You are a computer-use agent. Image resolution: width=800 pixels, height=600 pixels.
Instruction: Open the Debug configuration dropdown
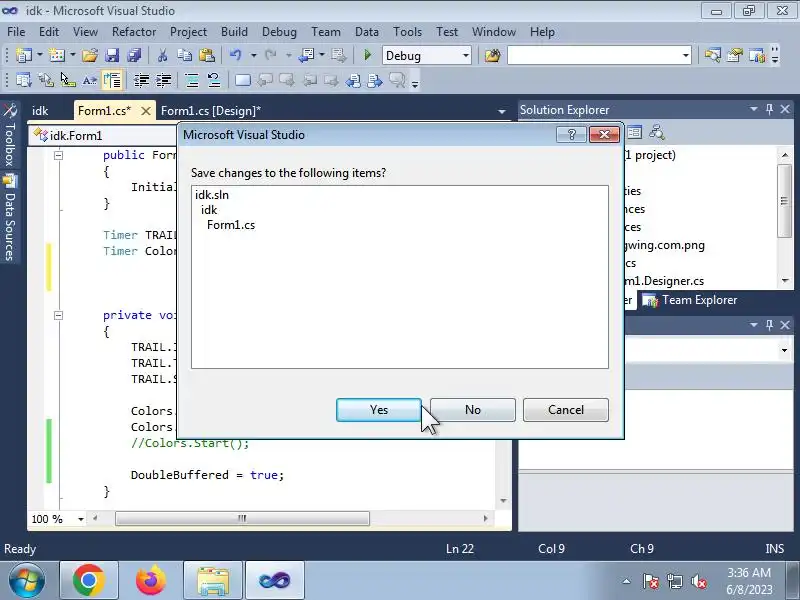pos(465,56)
